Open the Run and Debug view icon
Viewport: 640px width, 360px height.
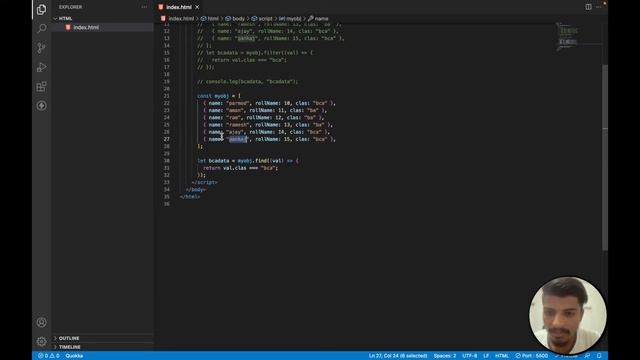[x=41, y=67]
